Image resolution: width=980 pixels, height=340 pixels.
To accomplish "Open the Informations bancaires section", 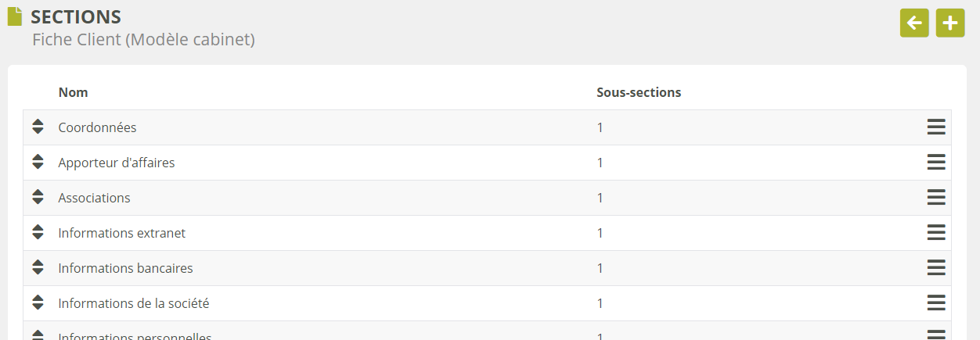I will [x=125, y=268].
